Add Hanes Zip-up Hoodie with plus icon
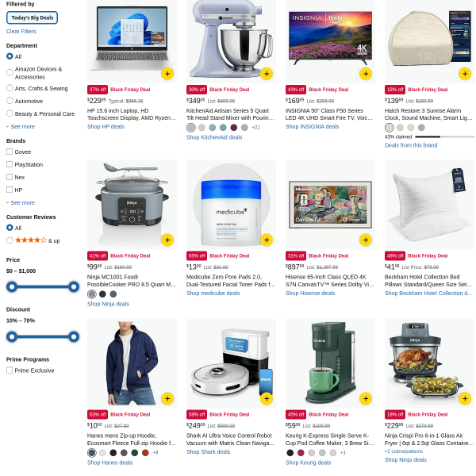476x476 pixels. pyautogui.click(x=167, y=398)
